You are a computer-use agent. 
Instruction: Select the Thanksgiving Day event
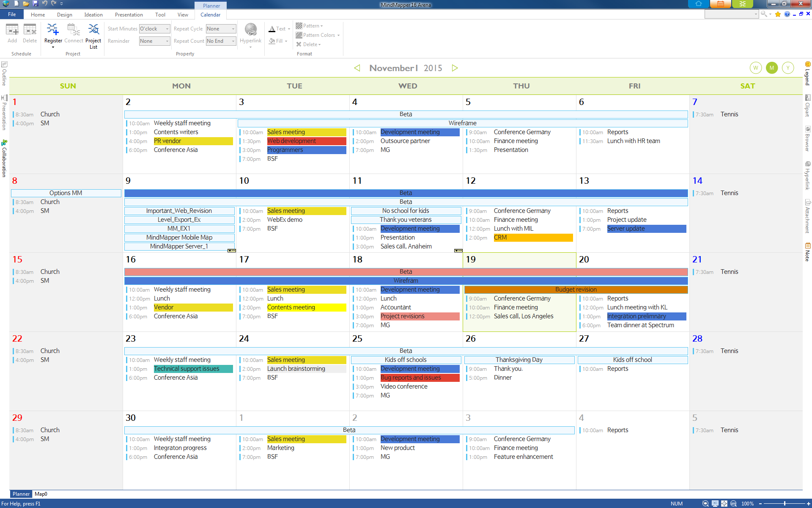(519, 360)
